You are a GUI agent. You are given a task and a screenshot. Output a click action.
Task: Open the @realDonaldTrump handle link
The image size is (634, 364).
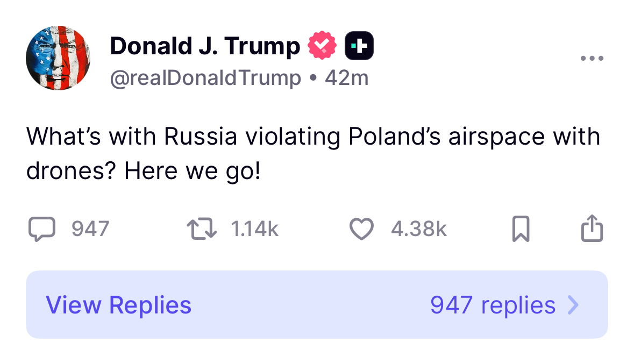205,78
